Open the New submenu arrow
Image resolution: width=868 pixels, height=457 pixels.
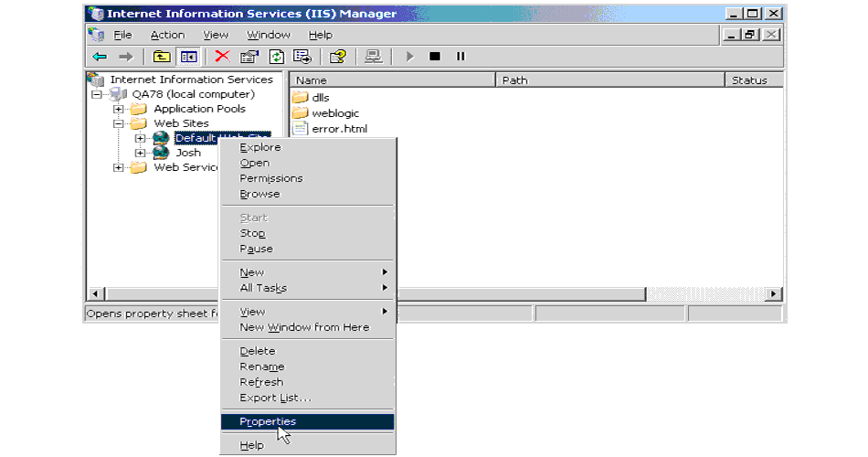pyautogui.click(x=385, y=272)
